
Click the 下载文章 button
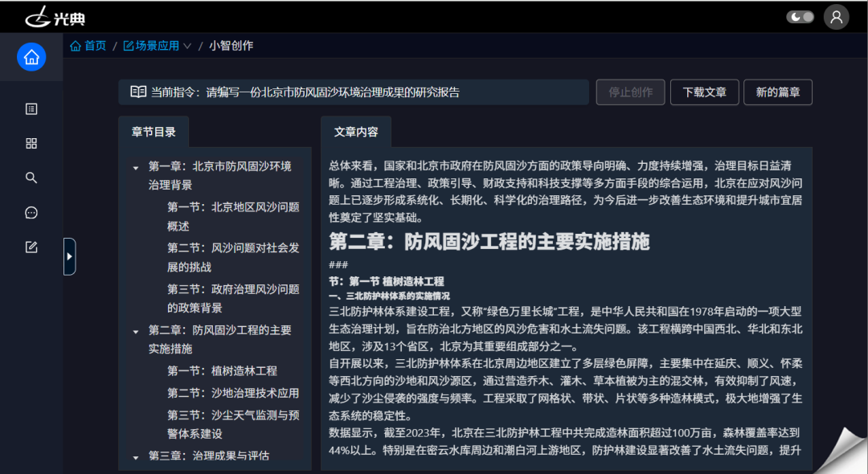coord(704,92)
